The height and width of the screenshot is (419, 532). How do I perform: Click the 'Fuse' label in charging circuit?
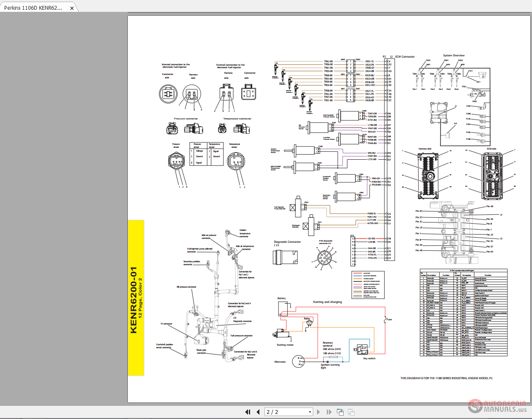tap(389, 319)
